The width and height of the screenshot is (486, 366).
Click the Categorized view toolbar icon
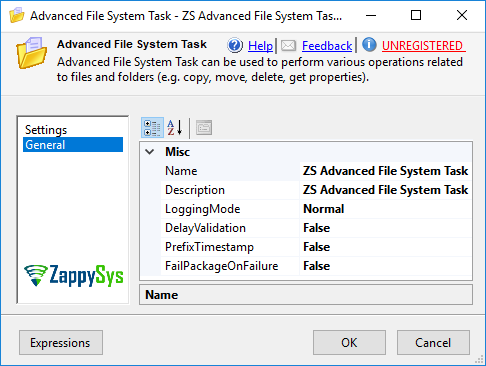(152, 128)
